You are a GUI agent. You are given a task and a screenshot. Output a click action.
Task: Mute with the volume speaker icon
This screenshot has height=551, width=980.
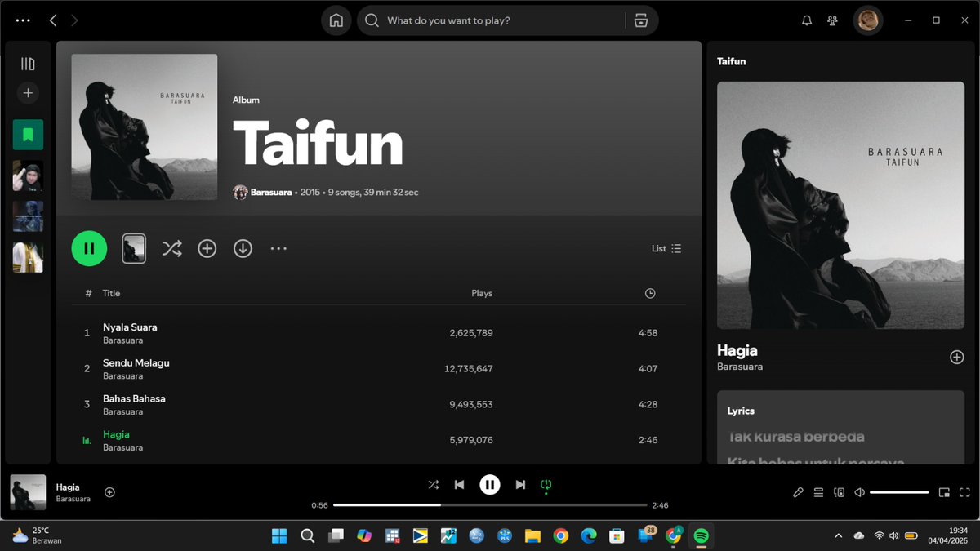(x=859, y=492)
